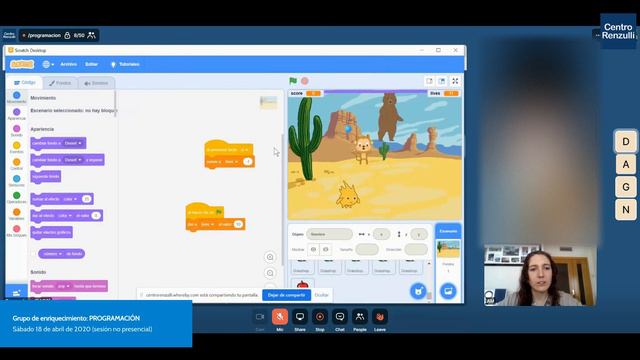The width and height of the screenshot is (640, 360).
Task: Set the sprite to shown with eye icon
Action: coord(313,249)
